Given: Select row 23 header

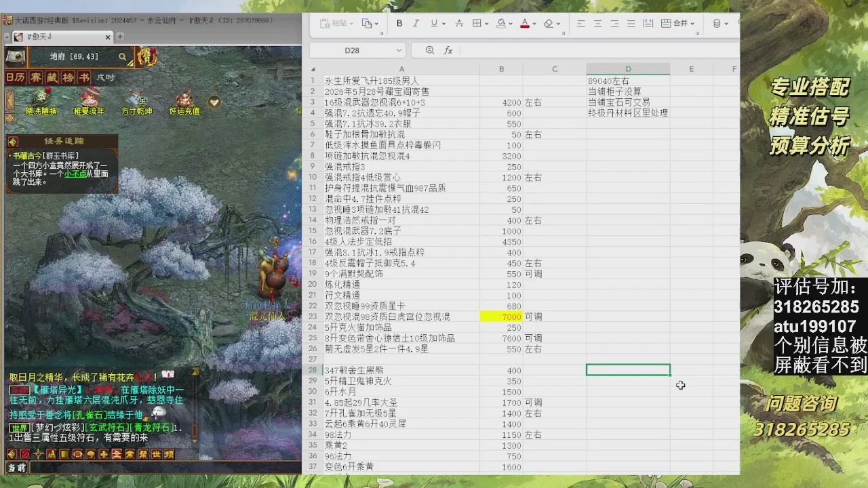Looking at the screenshot, I should tap(313, 317).
